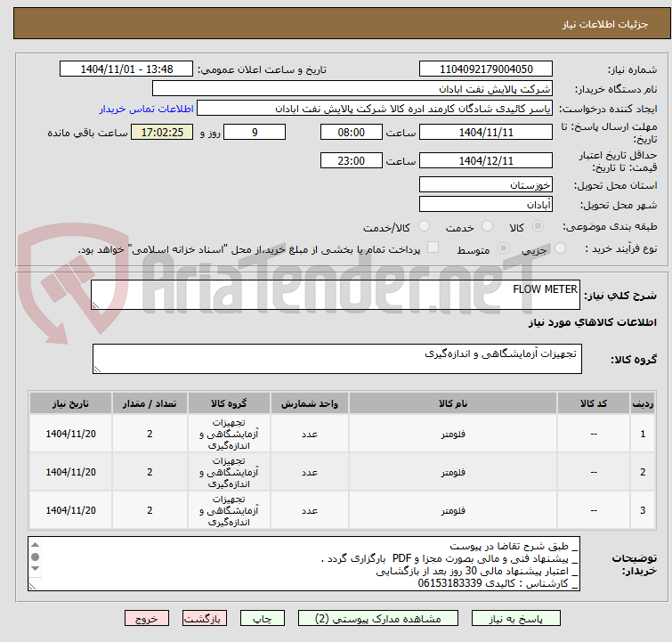Click the price validity time 23:00

pos(351,161)
